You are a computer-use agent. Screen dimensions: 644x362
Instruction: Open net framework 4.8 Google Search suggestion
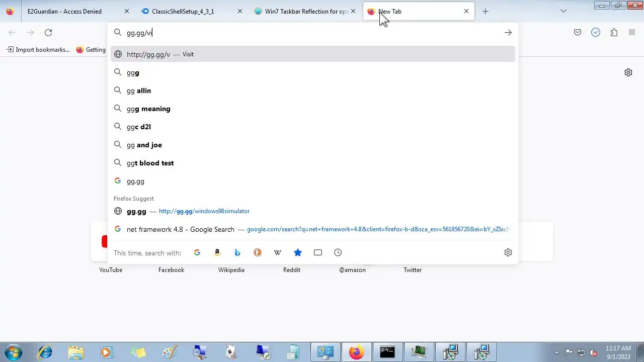(x=313, y=229)
